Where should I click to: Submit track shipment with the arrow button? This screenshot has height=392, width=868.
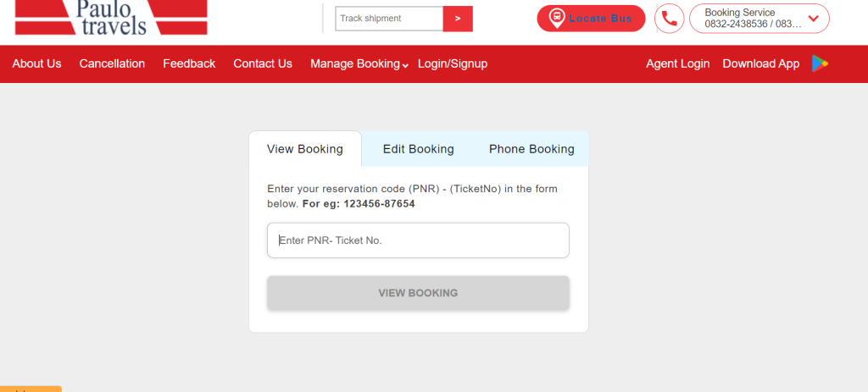(458, 19)
